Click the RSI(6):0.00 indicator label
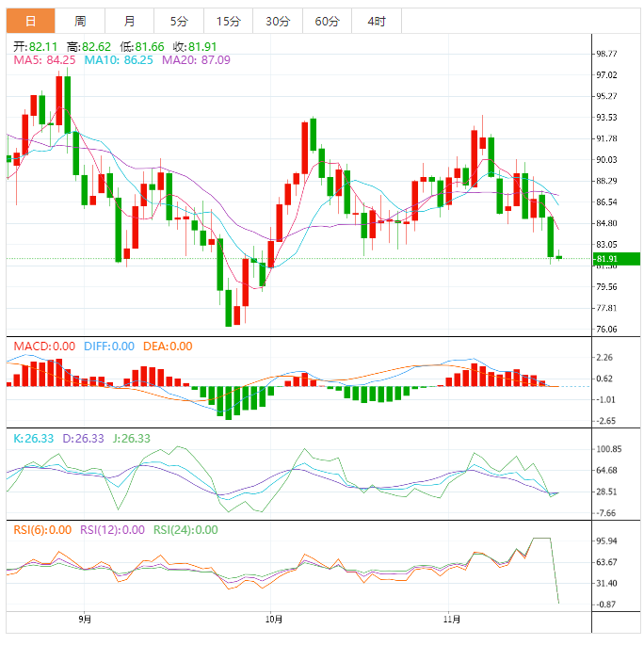 42,530
